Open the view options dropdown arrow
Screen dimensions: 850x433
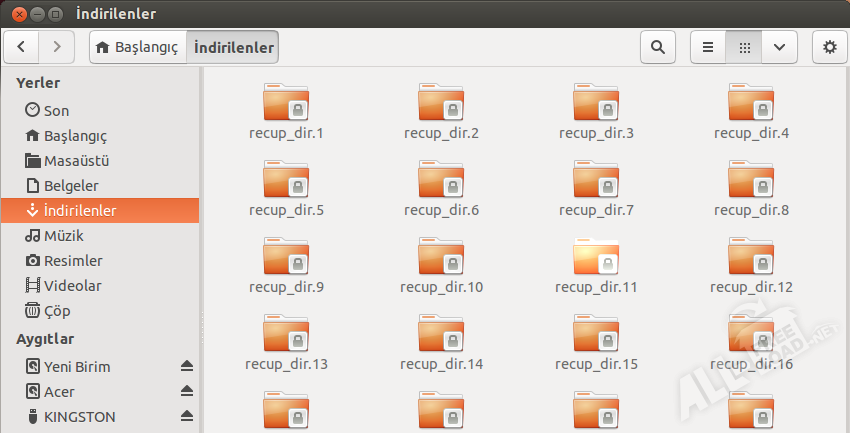(x=779, y=47)
